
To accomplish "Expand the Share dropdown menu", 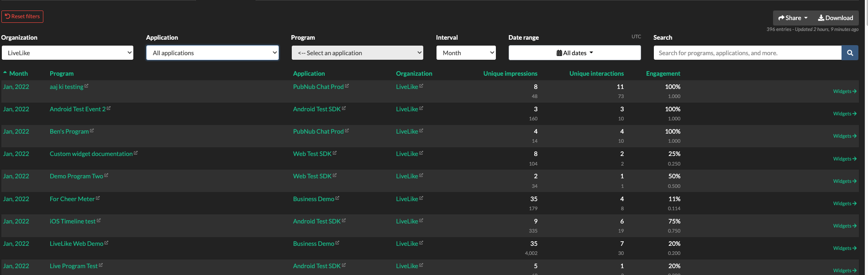I will (793, 18).
